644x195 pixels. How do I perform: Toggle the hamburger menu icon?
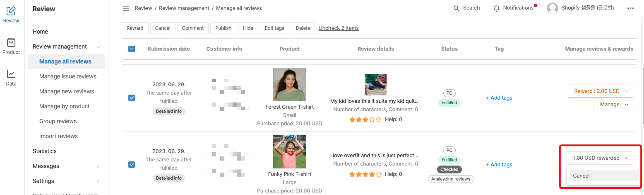tap(126, 8)
